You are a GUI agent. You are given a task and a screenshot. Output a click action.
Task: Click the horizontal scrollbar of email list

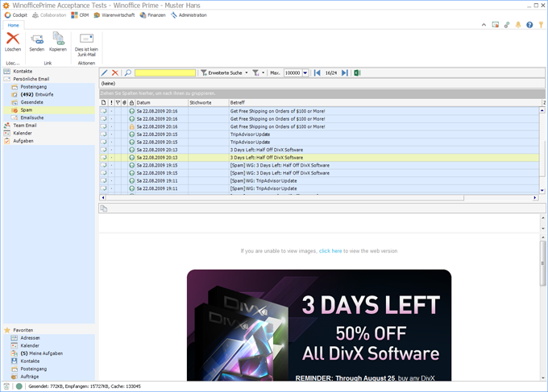pyautogui.click(x=284, y=197)
